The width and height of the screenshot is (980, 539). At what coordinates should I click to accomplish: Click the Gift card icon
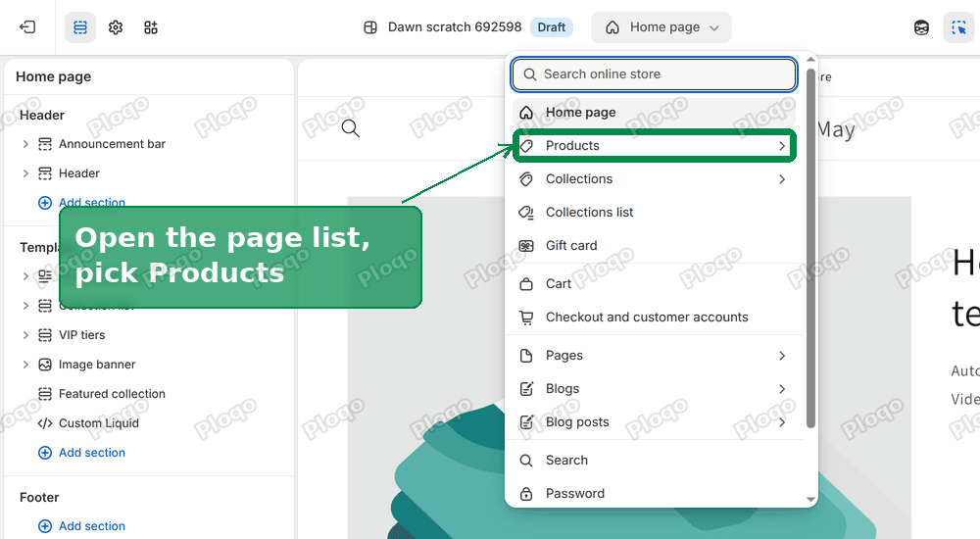(x=527, y=246)
